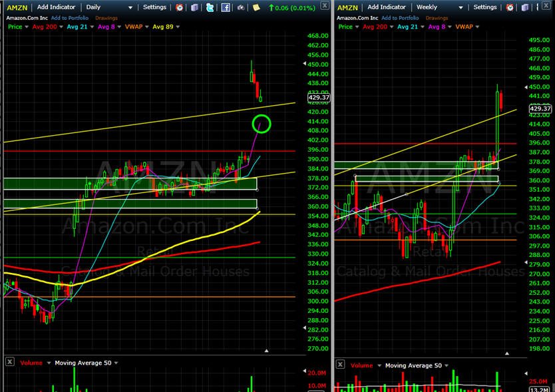Screen dimensions: 555x392
Task: Click Add Indicator in Weekly chart
Action: [x=387, y=7]
